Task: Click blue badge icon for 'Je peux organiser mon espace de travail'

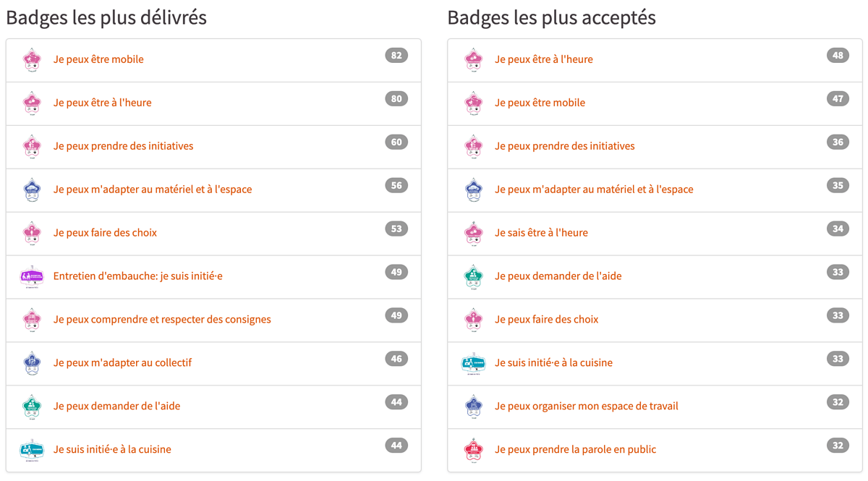Action: click(474, 406)
